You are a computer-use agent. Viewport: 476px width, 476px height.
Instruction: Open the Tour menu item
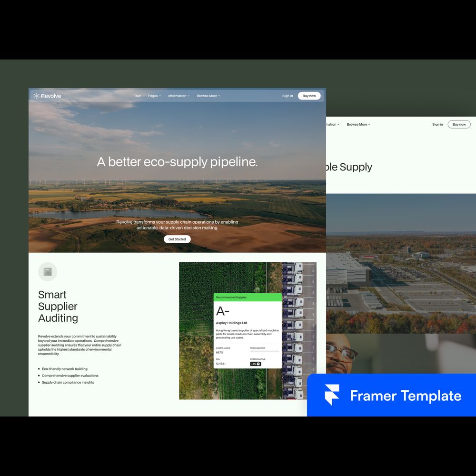137,96
